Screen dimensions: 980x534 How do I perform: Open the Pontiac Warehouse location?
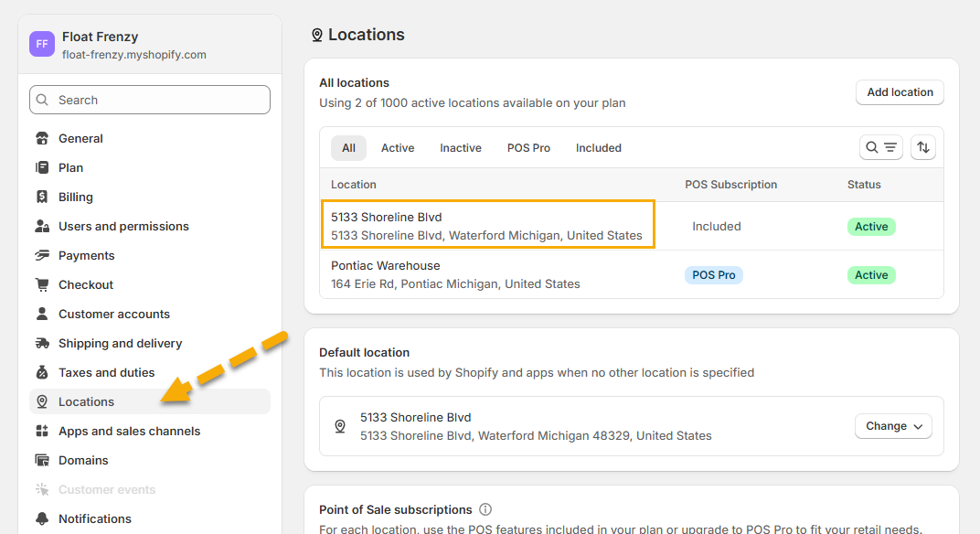click(x=455, y=274)
